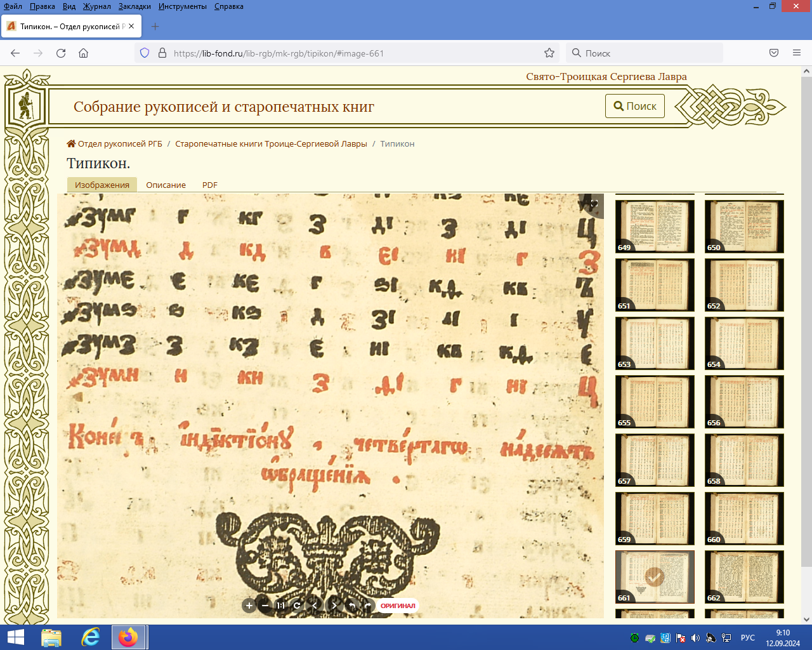The width and height of the screenshot is (812, 650).
Task: Select page thumbnail 655
Action: click(655, 401)
